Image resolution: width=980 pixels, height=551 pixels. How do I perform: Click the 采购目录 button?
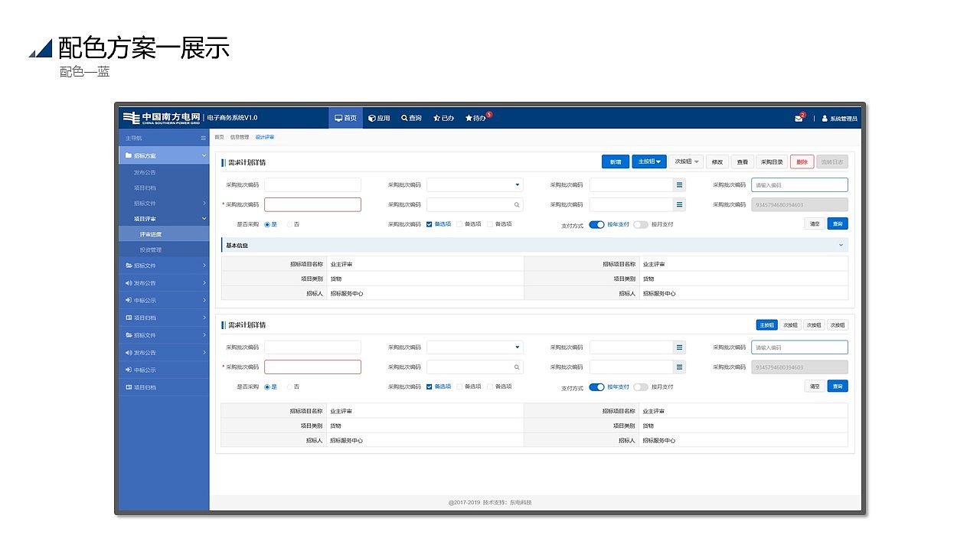[772, 161]
